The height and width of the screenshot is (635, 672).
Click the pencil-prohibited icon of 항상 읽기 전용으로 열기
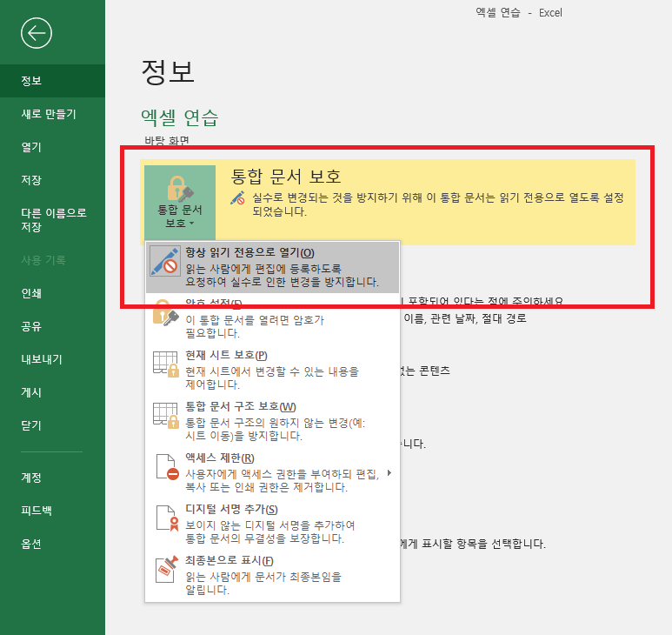point(165,261)
